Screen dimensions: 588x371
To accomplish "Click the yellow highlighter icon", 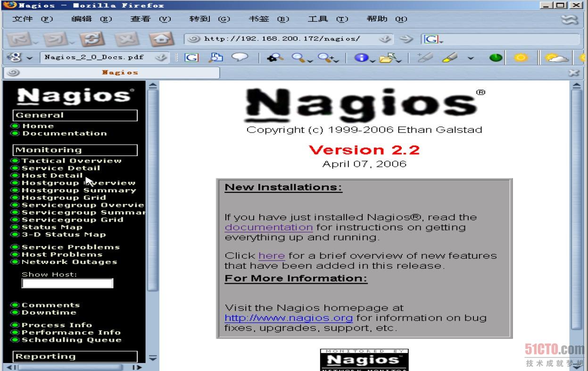I will pyautogui.click(x=450, y=58).
